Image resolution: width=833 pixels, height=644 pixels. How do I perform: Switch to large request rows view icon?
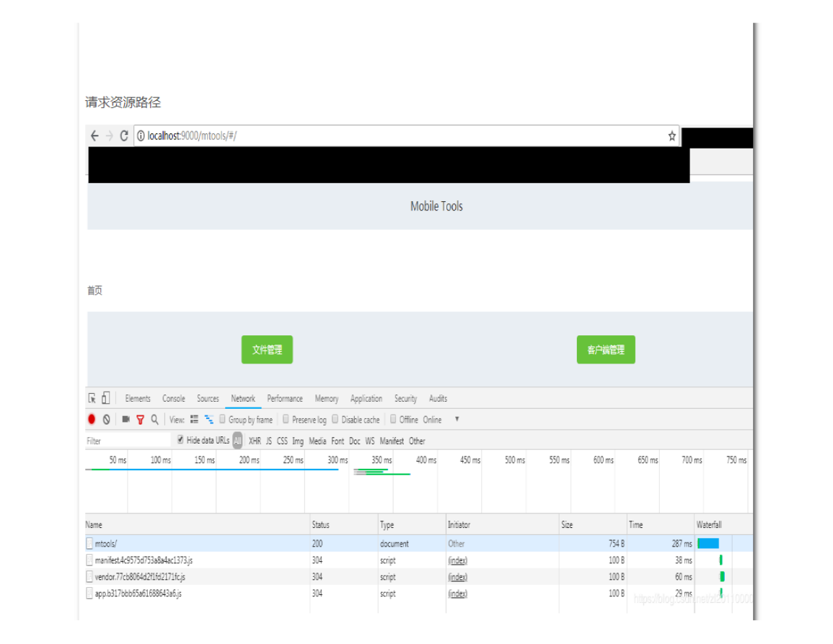195,419
